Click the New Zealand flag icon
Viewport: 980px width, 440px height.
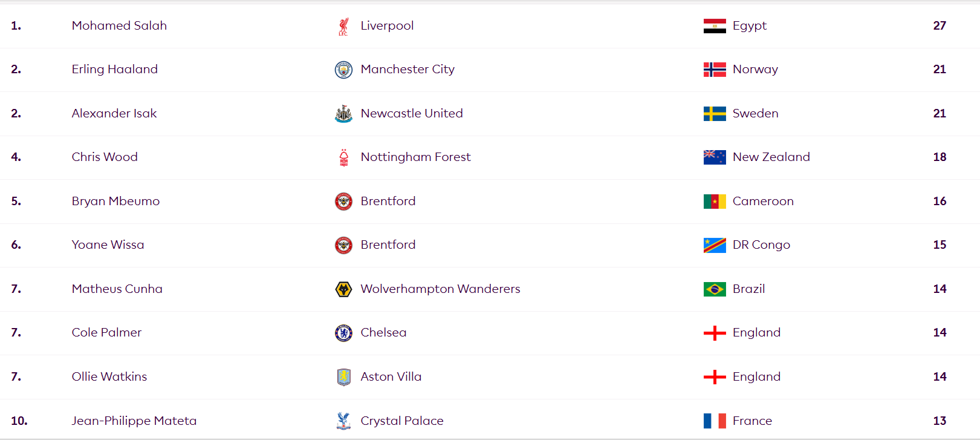[715, 157]
